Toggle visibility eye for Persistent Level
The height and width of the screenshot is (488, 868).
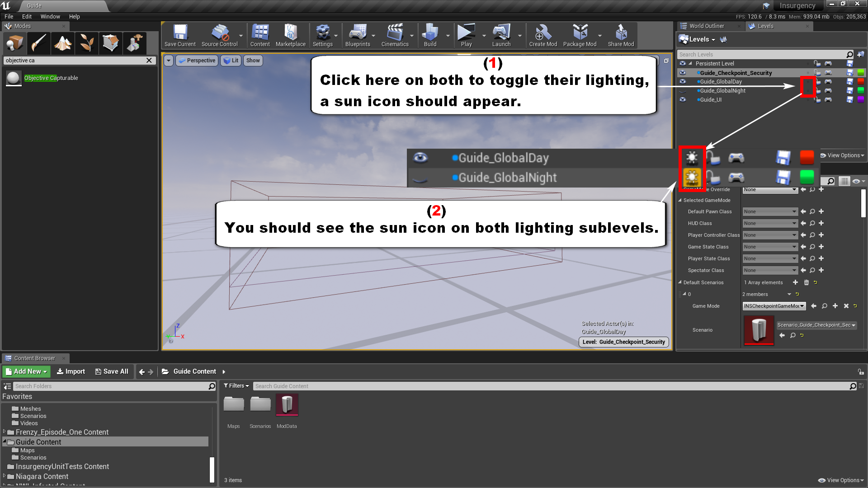coord(683,64)
